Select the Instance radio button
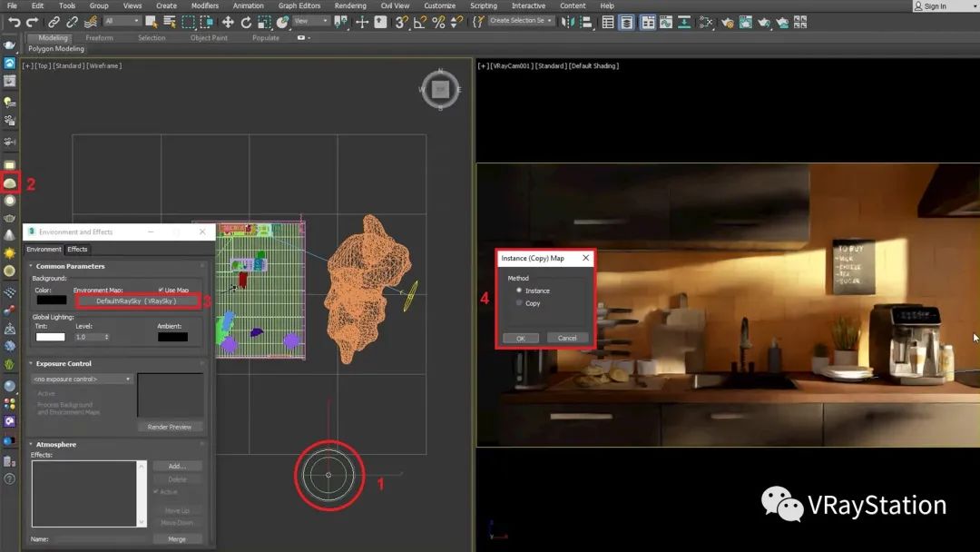 519,291
